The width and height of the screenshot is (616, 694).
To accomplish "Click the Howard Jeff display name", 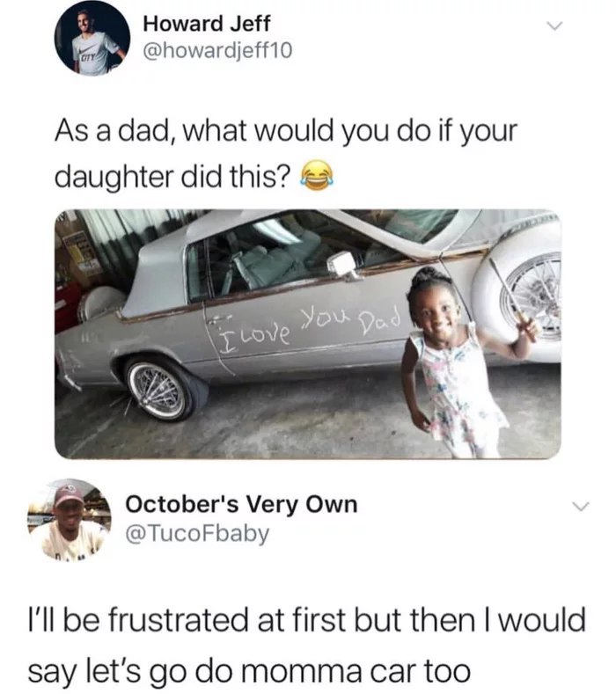I will point(206,24).
